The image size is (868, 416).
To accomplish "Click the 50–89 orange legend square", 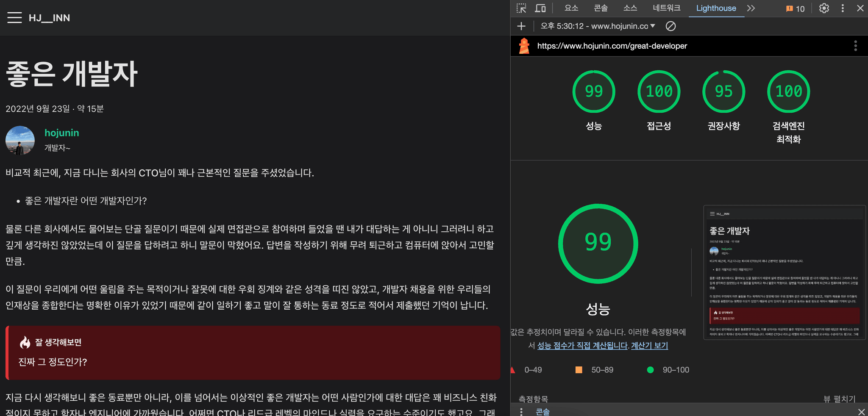I will (x=579, y=370).
